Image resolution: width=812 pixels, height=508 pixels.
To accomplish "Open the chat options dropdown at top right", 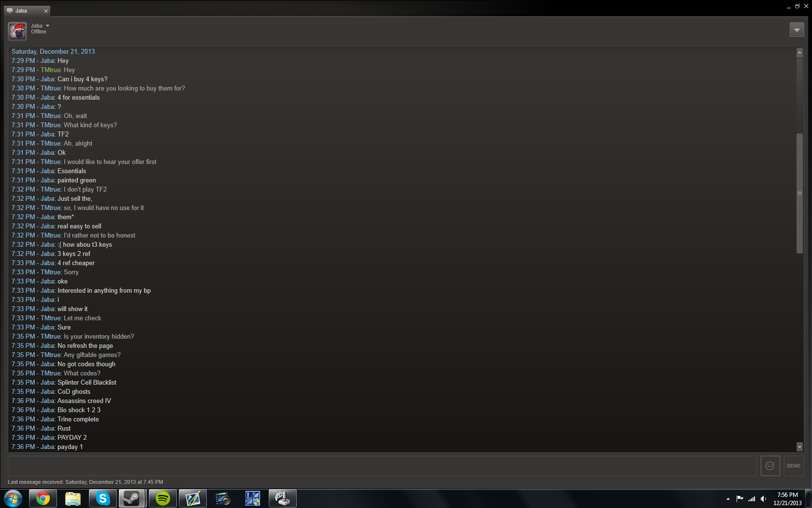I will point(797,30).
